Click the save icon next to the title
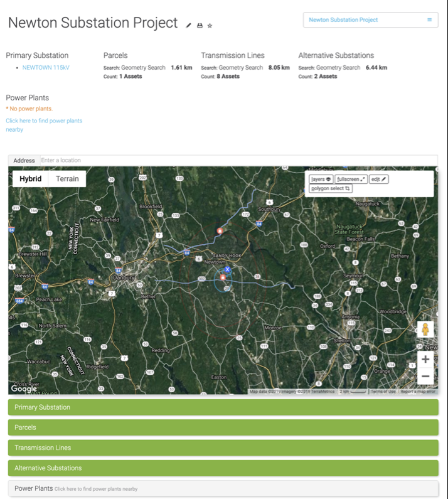 click(200, 26)
